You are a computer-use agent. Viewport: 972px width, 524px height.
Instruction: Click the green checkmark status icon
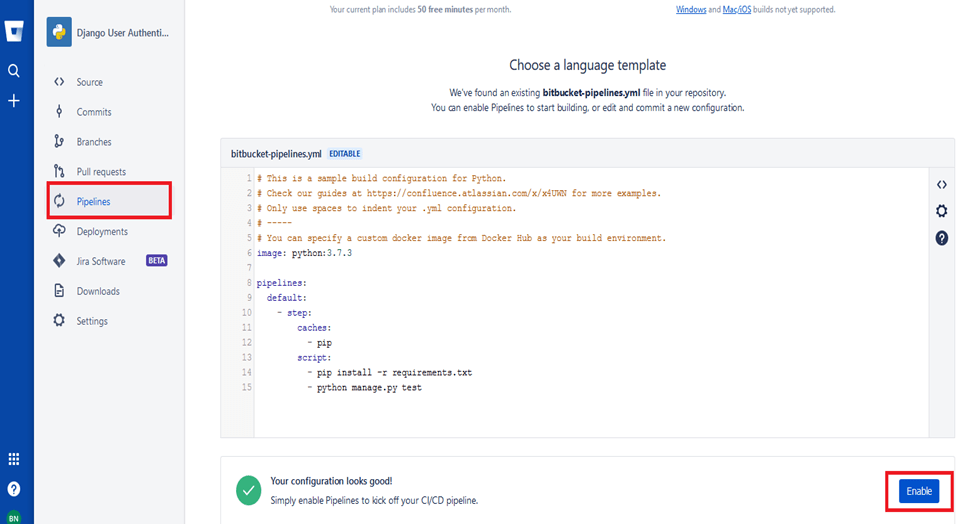(x=249, y=491)
